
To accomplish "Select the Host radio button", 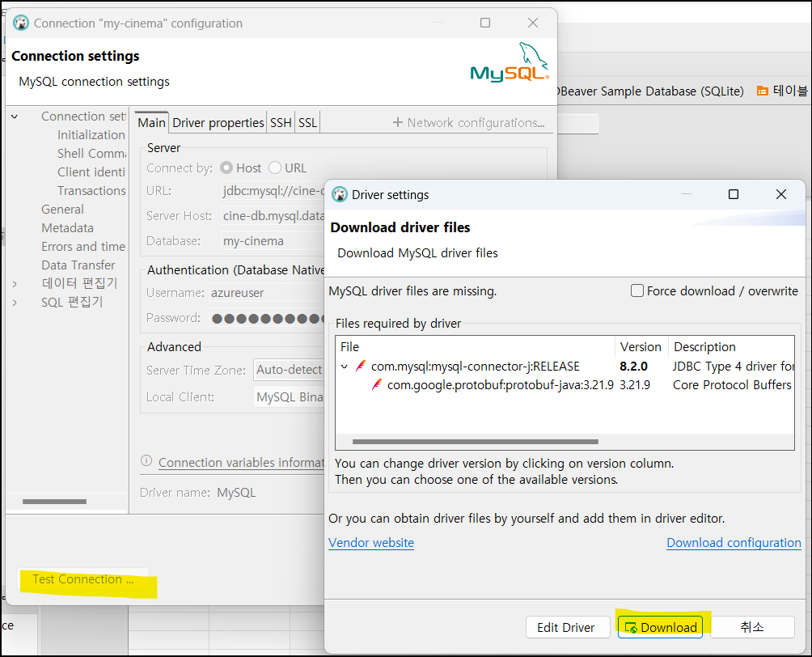I will [226, 167].
